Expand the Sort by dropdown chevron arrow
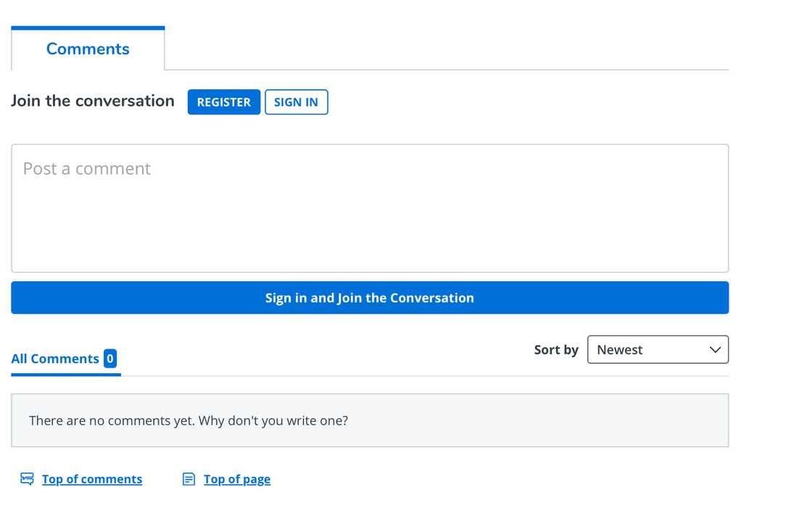This screenshot has height=516, width=812. click(x=715, y=350)
